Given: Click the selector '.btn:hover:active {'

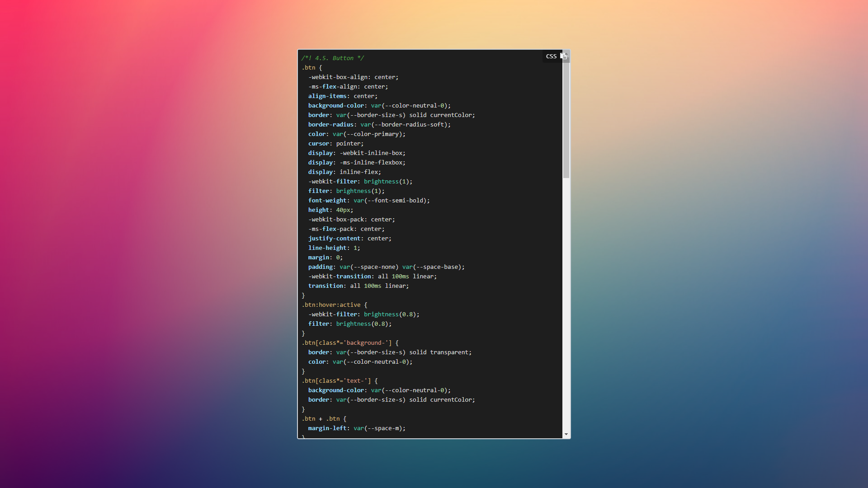Looking at the screenshot, I should [x=335, y=305].
